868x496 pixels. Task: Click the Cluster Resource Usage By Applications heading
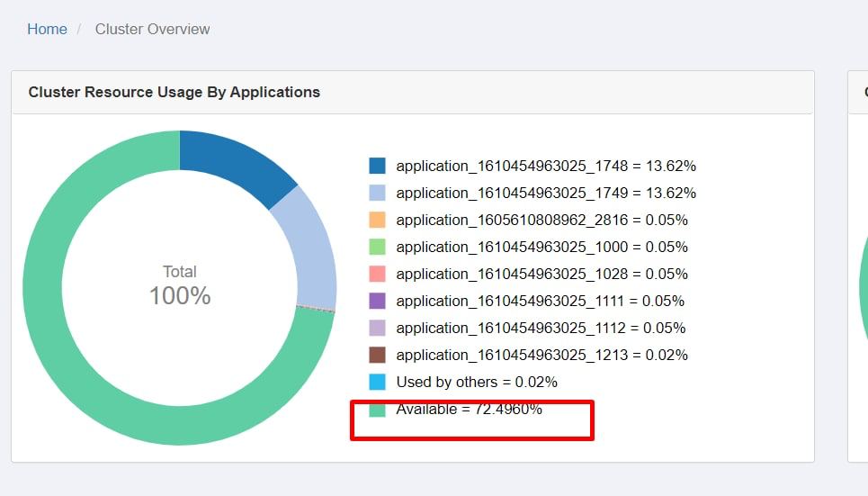[x=174, y=92]
